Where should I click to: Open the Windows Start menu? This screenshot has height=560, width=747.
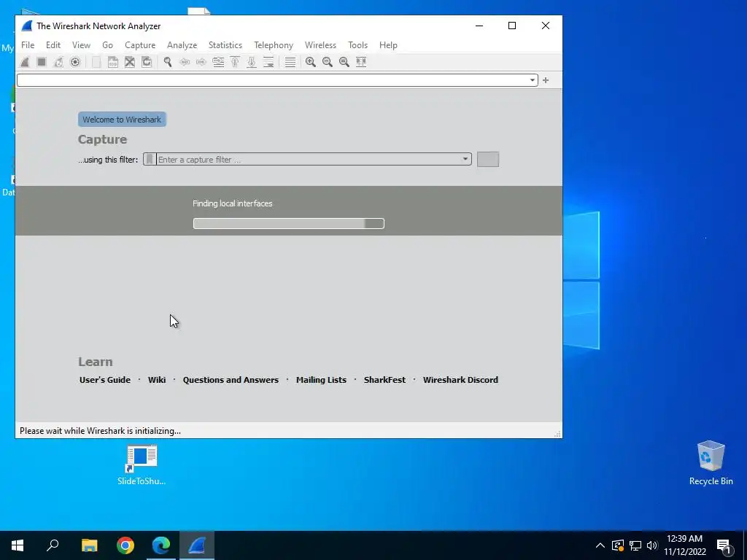[18, 545]
